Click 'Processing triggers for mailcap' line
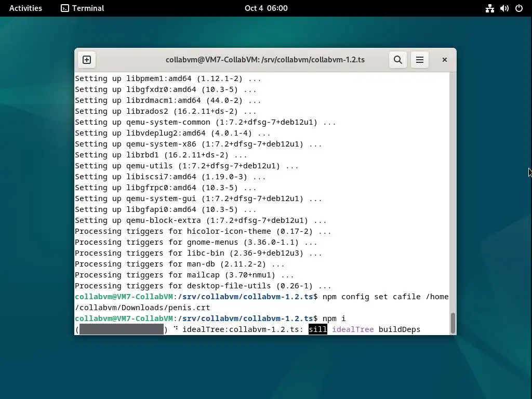Image resolution: width=532 pixels, height=399 pixels. pos(184,274)
